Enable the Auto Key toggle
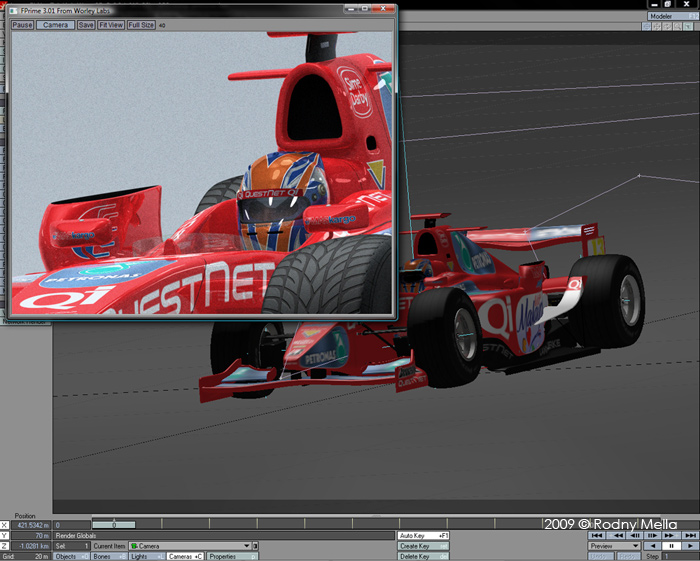This screenshot has width=700, height=561. click(x=424, y=536)
